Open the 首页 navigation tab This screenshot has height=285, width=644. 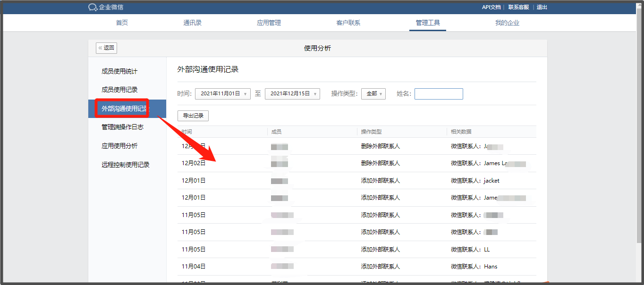[122, 23]
